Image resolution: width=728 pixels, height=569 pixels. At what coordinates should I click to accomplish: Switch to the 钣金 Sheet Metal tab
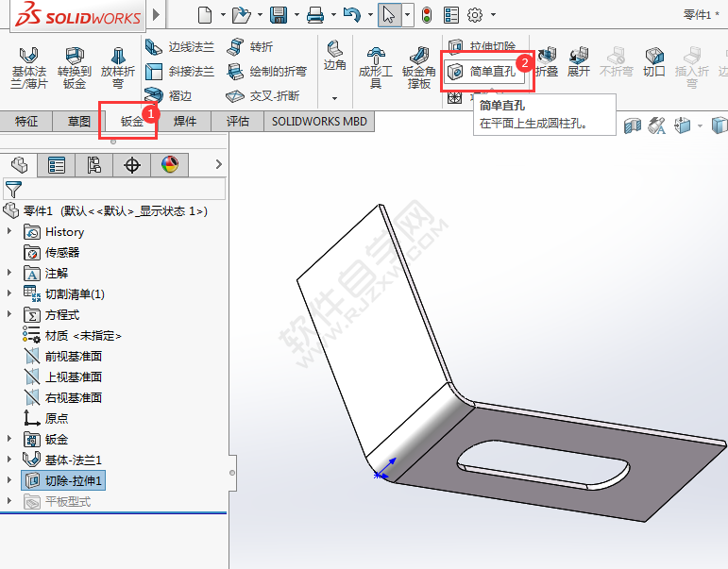(x=132, y=122)
